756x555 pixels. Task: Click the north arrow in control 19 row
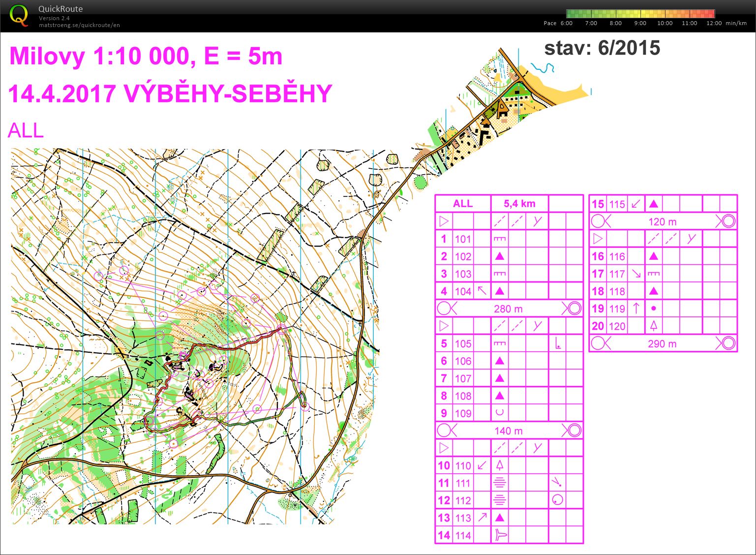635,308
